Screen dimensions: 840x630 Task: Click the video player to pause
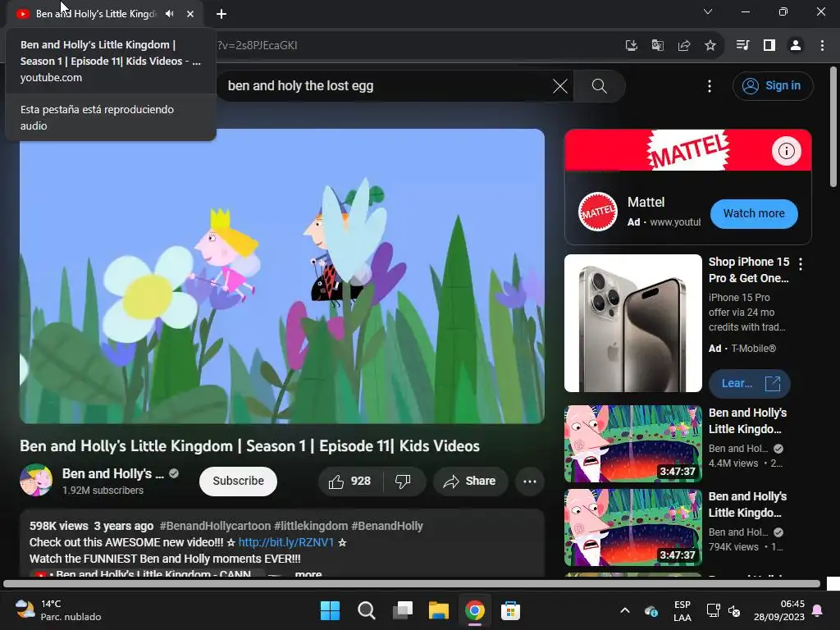(x=282, y=276)
